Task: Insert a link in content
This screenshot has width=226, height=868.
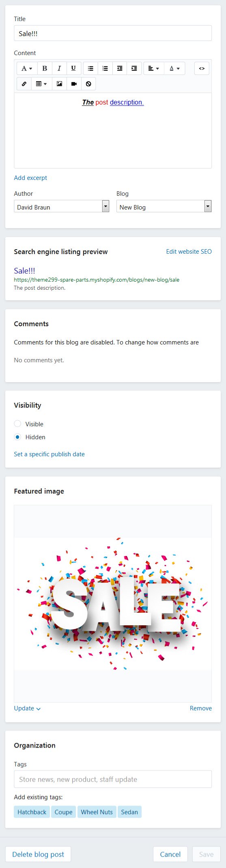Action: pyautogui.click(x=24, y=84)
